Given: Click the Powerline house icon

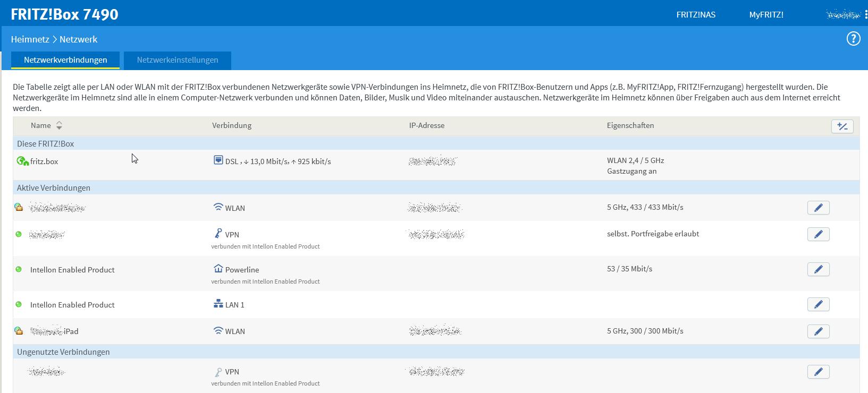Looking at the screenshot, I should tap(218, 268).
